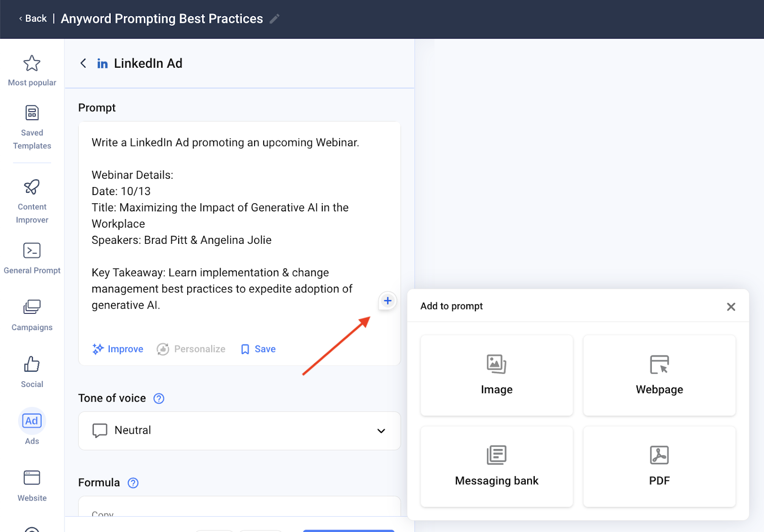Open Website in sidebar

(x=32, y=486)
